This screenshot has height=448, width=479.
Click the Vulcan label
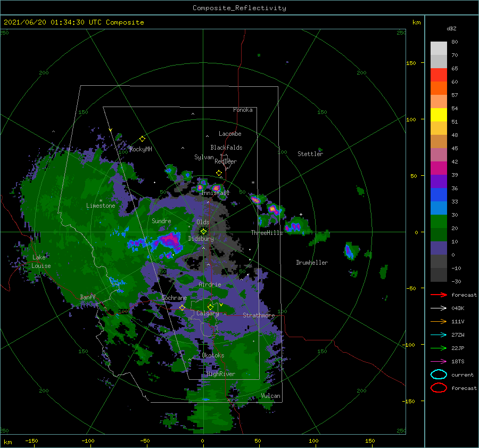(x=271, y=396)
